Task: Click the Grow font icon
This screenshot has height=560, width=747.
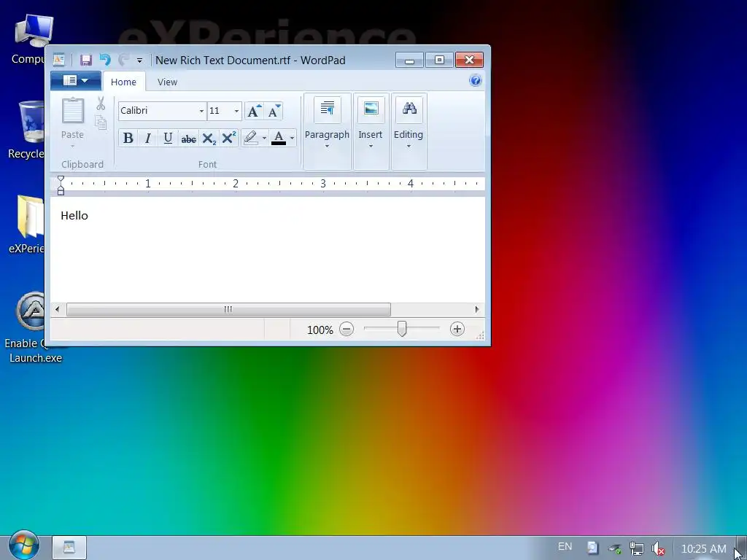Action: (x=254, y=111)
